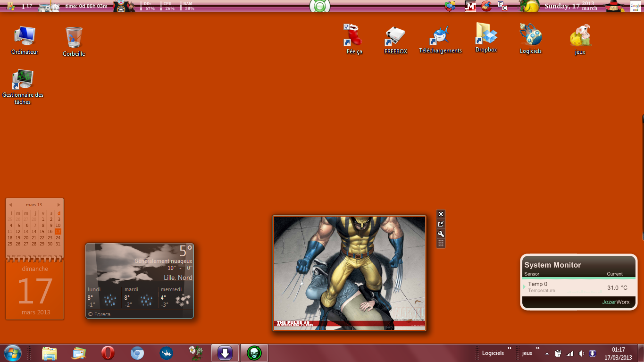The image size is (644, 362).
Task: Launch Opera browser from taskbar
Action: [x=108, y=353]
